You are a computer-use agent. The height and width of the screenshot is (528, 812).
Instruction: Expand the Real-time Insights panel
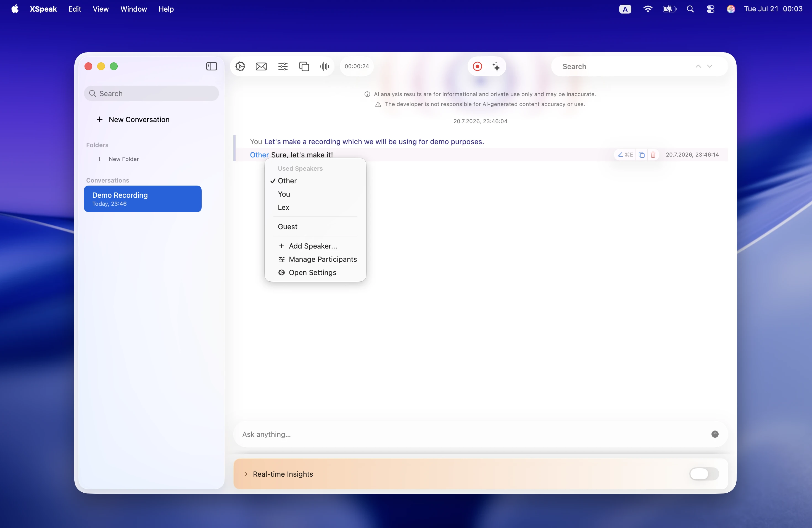[x=246, y=474]
